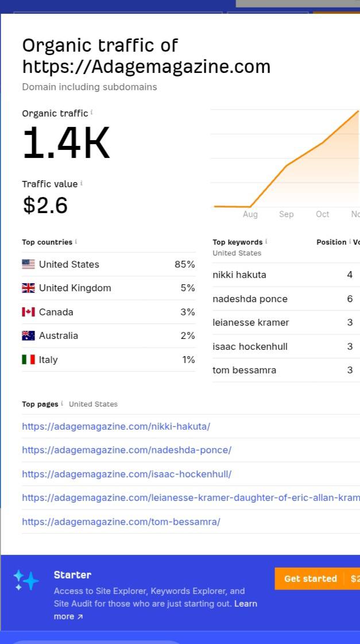
Task: Select the nikki hakuta keyword row
Action: tap(239, 275)
